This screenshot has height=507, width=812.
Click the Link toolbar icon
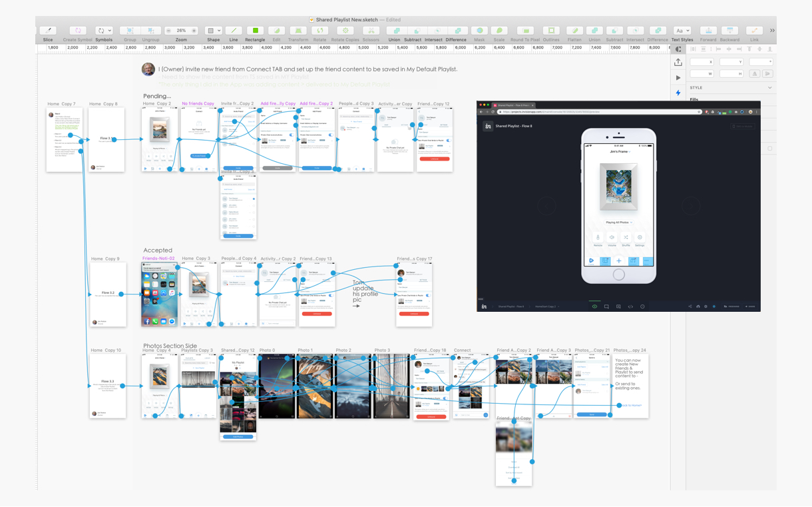point(754,31)
